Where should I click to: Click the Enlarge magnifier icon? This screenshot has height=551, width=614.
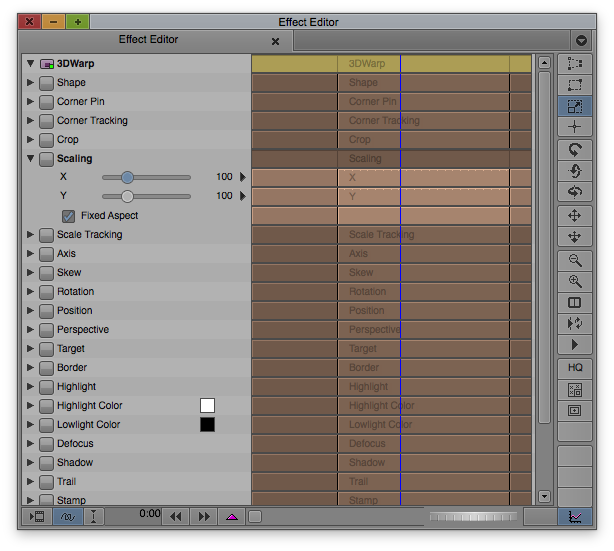(x=574, y=281)
